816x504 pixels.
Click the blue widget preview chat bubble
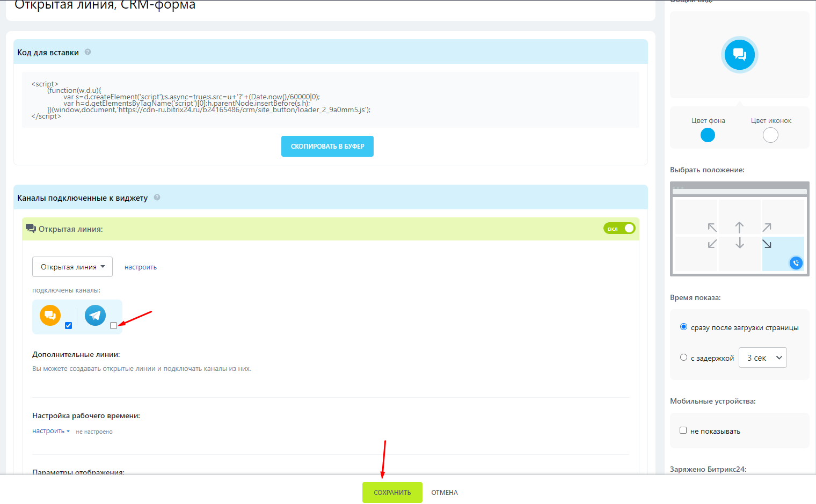[x=739, y=55]
